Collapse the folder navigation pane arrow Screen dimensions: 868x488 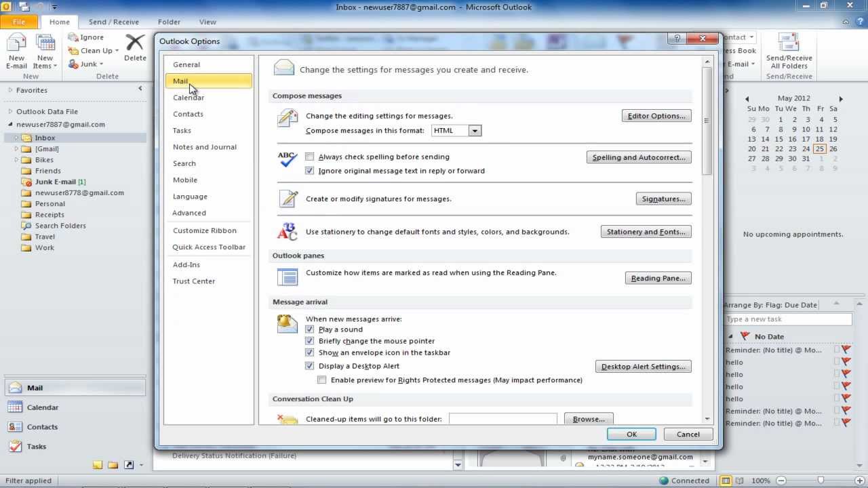tap(140, 89)
